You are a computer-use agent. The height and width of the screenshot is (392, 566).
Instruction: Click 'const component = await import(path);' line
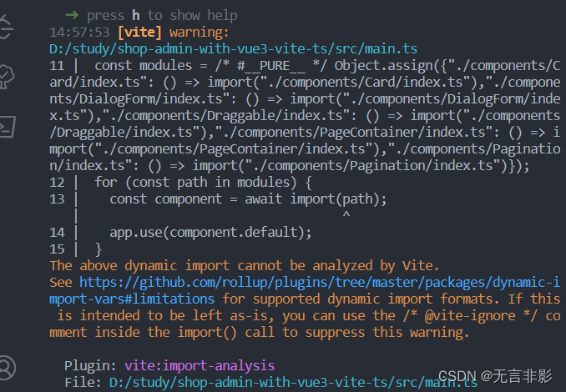tap(248, 199)
